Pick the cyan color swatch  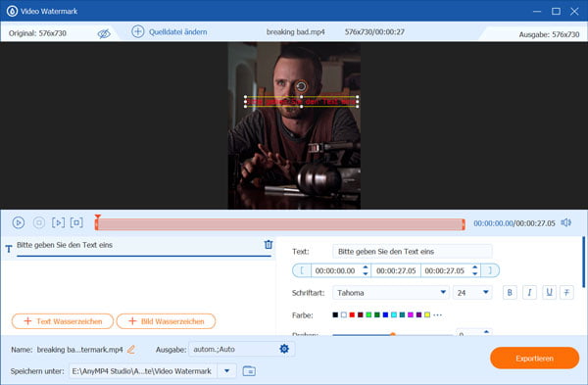[394, 314]
